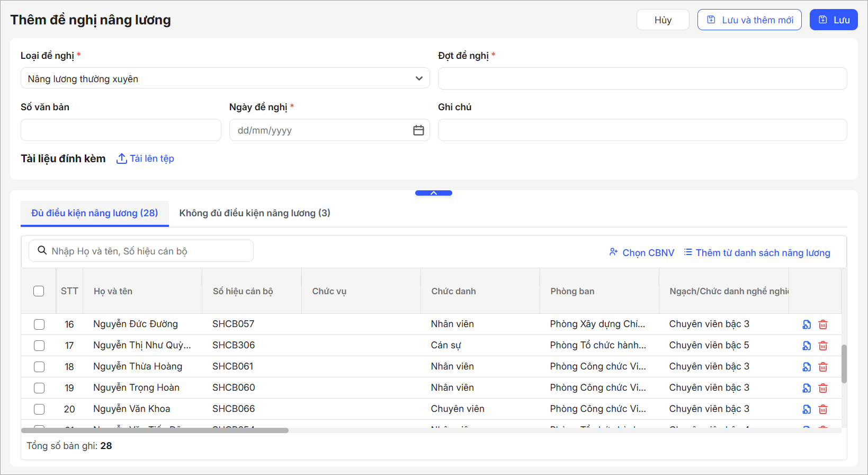
Task: Check the box for row 16
Action: point(39,324)
